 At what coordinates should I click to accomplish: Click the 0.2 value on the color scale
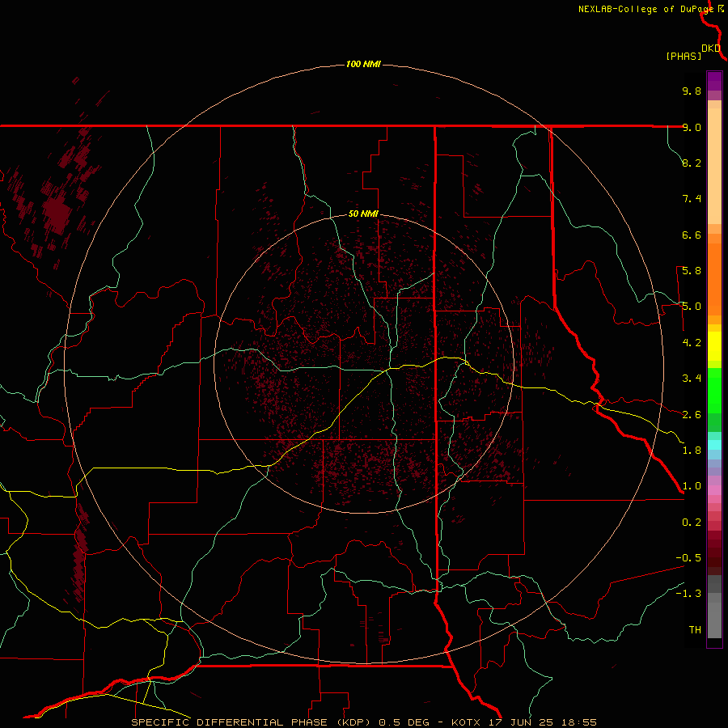point(692,523)
